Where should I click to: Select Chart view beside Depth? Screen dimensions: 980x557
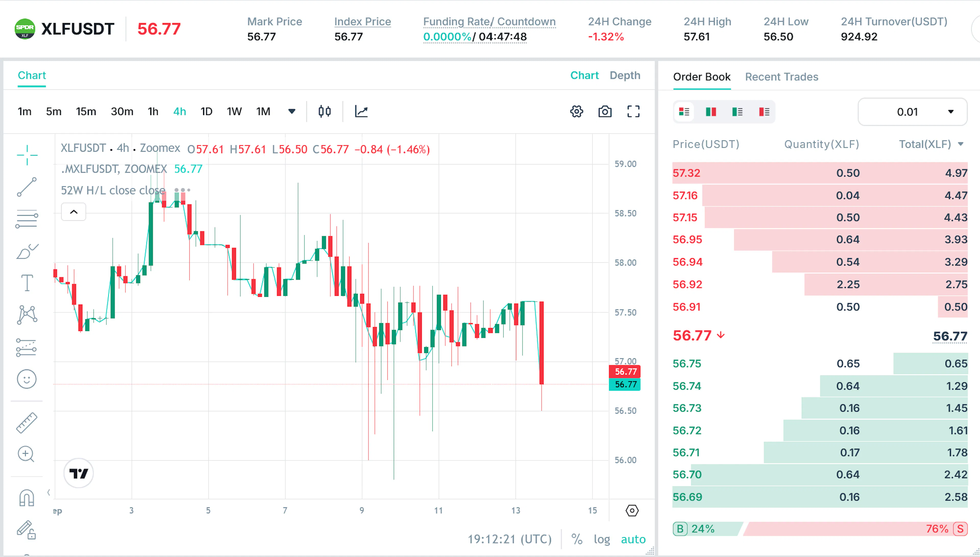[x=584, y=75]
